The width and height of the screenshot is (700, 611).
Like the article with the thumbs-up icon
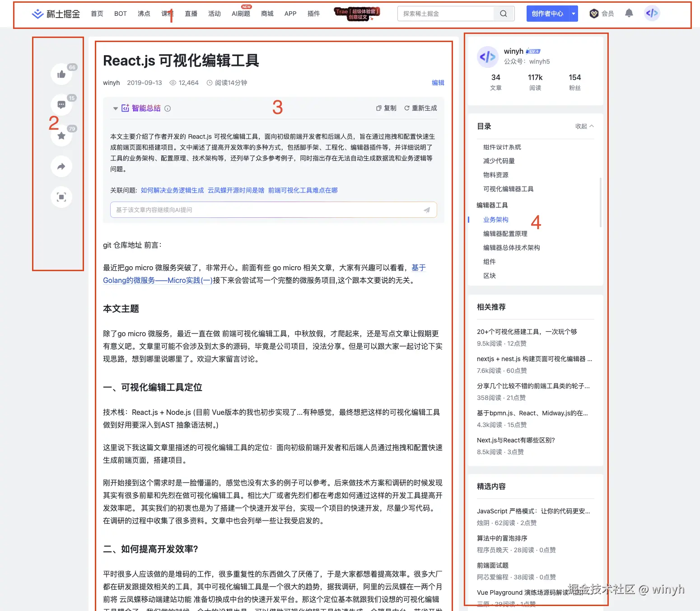click(x=61, y=74)
